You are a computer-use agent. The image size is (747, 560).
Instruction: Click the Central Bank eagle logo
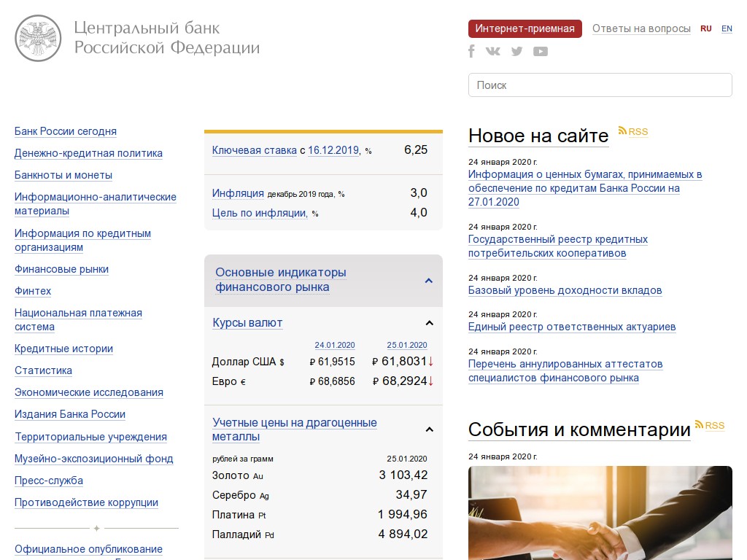(38, 38)
